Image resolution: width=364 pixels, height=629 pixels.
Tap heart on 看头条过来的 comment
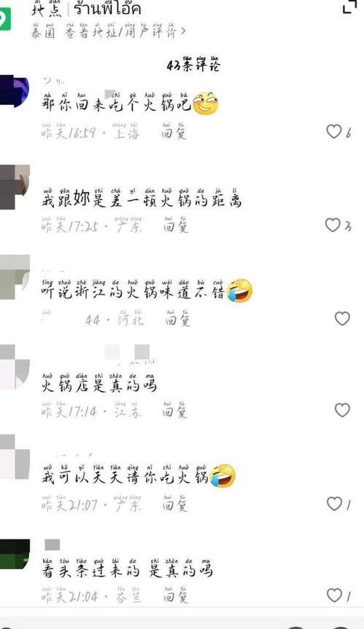click(334, 595)
